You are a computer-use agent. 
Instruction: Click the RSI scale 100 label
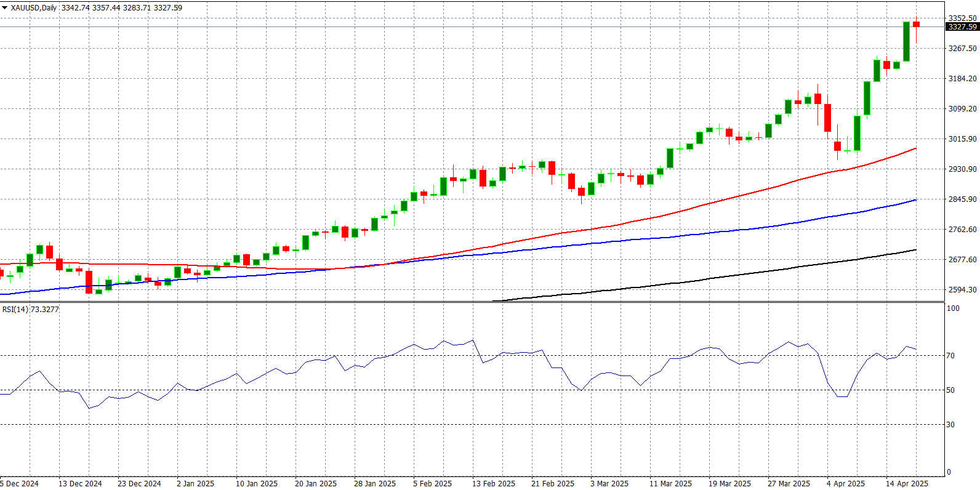click(x=953, y=308)
